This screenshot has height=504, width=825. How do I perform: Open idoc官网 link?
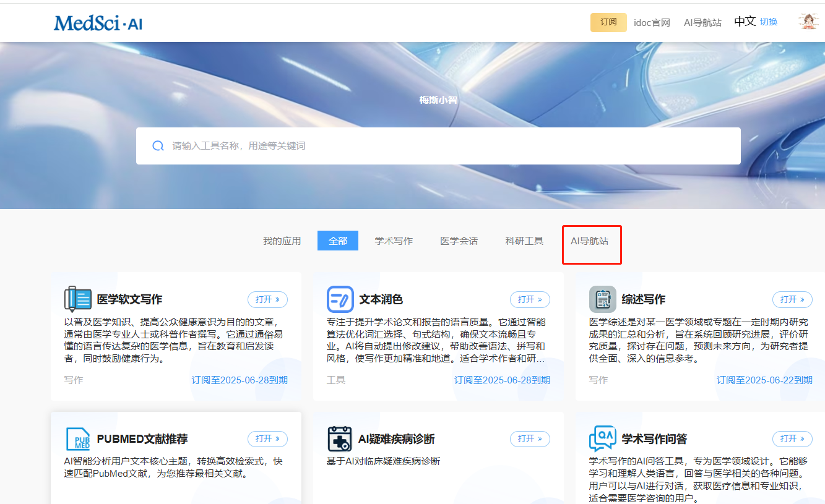tap(652, 22)
